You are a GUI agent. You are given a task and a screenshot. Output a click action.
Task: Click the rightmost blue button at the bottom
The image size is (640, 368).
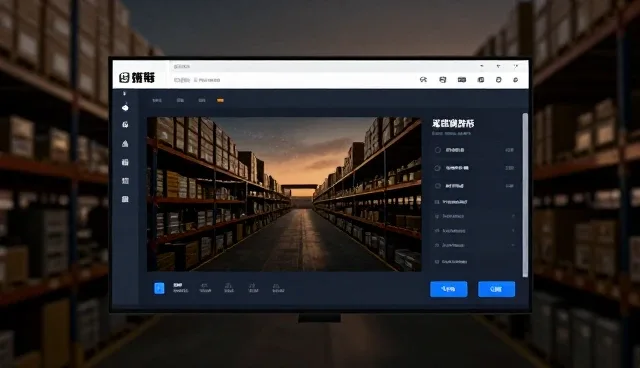click(x=496, y=289)
